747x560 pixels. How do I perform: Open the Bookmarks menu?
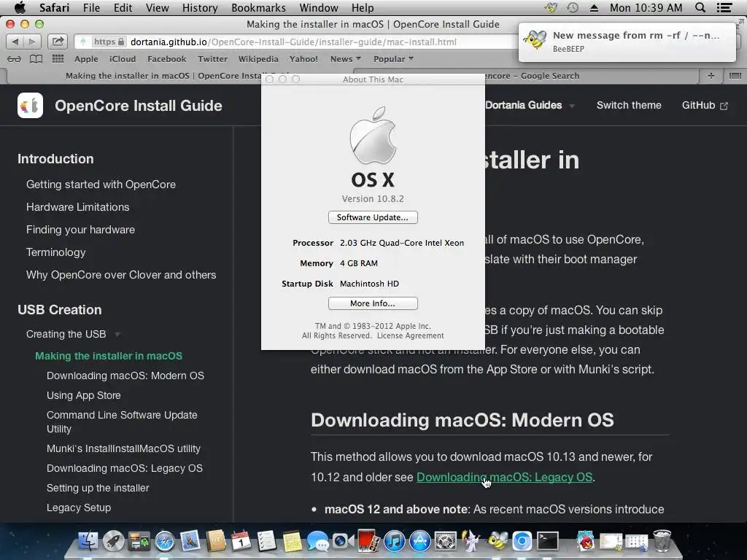pos(259,7)
